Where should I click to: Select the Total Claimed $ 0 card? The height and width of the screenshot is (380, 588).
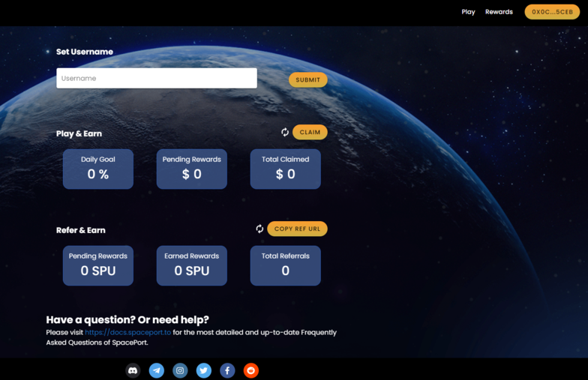point(285,169)
